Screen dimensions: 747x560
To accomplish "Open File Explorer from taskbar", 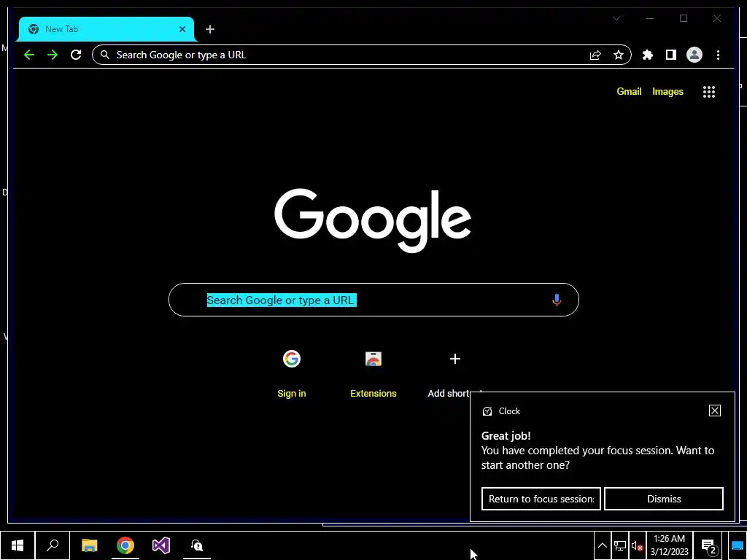I will pos(89,545).
